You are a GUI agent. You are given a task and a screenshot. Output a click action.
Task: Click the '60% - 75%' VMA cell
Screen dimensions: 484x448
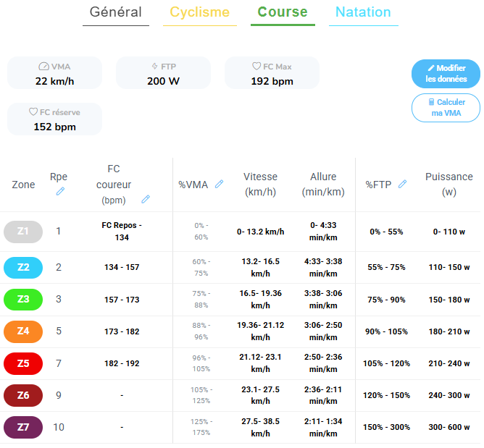point(201,267)
